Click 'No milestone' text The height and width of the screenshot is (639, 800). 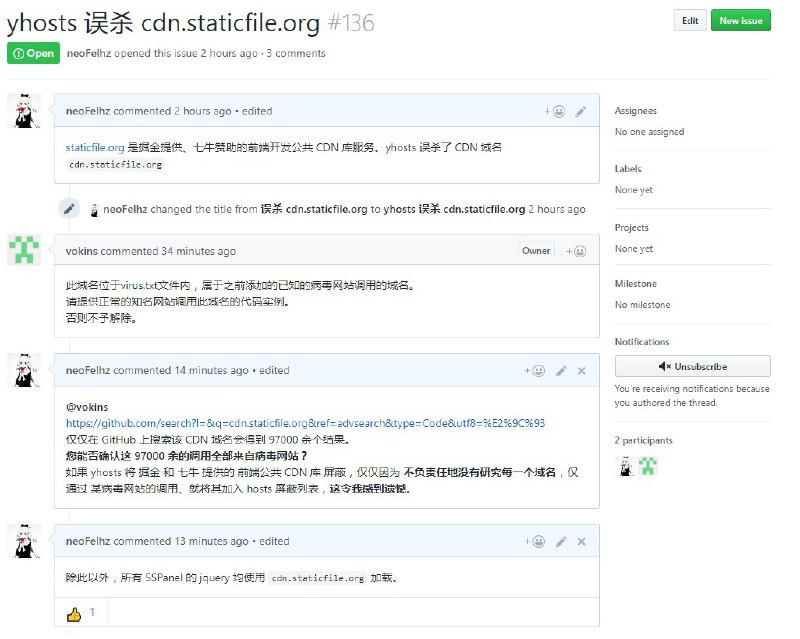pyautogui.click(x=643, y=305)
